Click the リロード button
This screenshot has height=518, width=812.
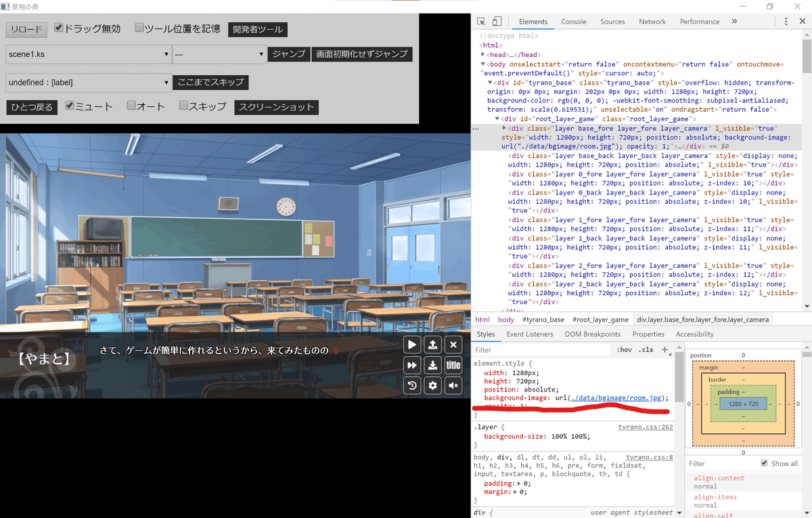click(x=26, y=30)
